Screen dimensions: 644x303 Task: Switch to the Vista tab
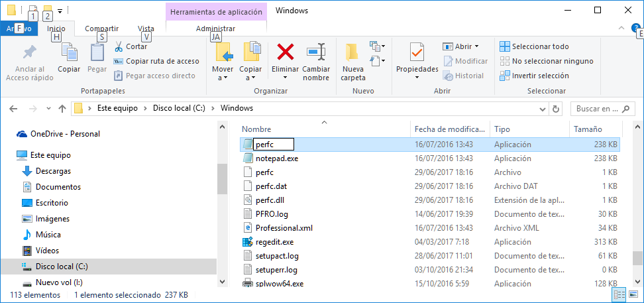(x=146, y=29)
